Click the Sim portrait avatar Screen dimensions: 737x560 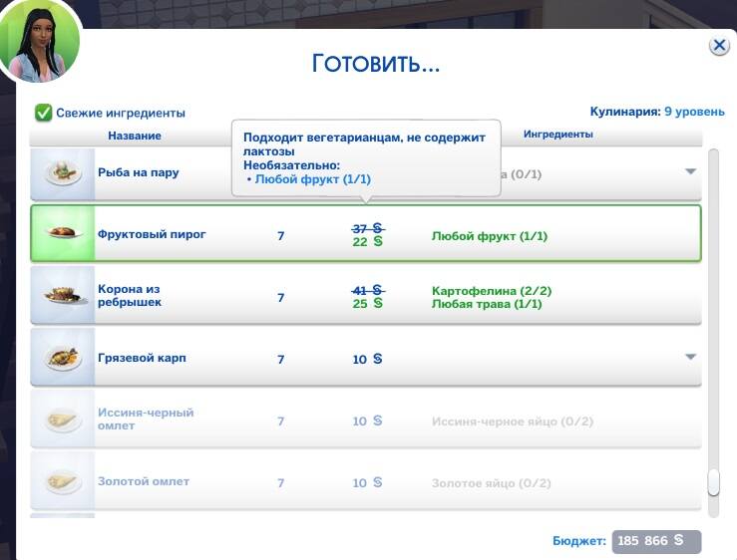coord(40,41)
